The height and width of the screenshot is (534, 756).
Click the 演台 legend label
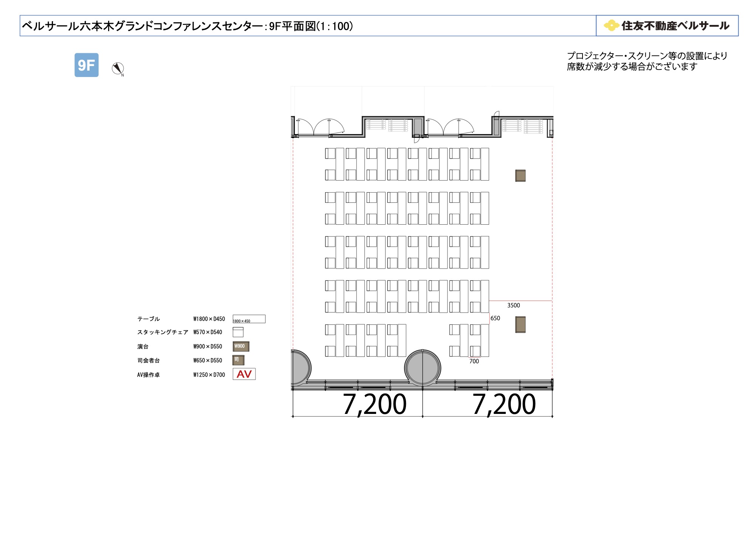[143, 347]
